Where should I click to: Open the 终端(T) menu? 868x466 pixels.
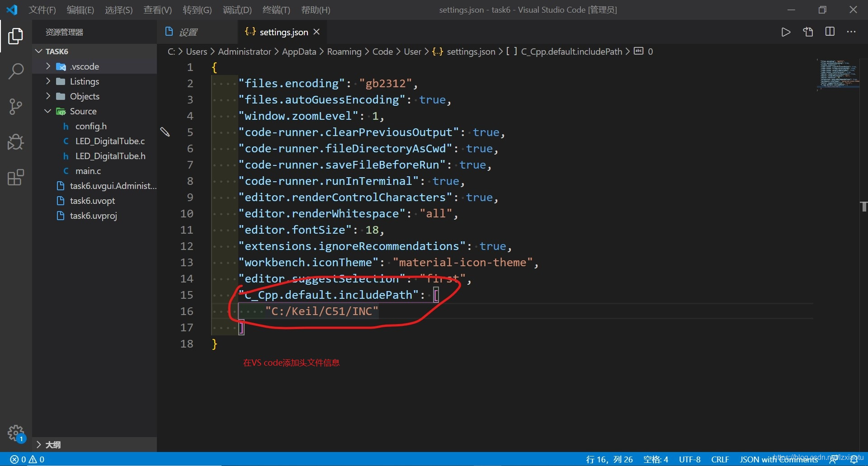coord(276,9)
